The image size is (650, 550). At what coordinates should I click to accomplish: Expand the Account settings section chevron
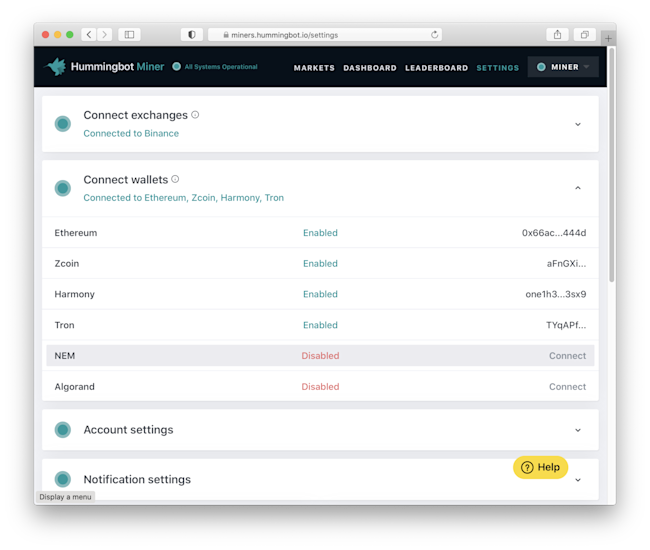(578, 430)
